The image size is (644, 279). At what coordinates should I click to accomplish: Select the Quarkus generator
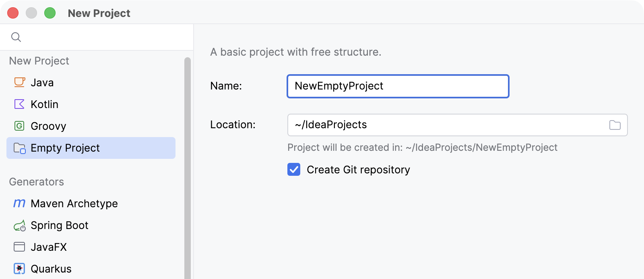tap(91, 269)
